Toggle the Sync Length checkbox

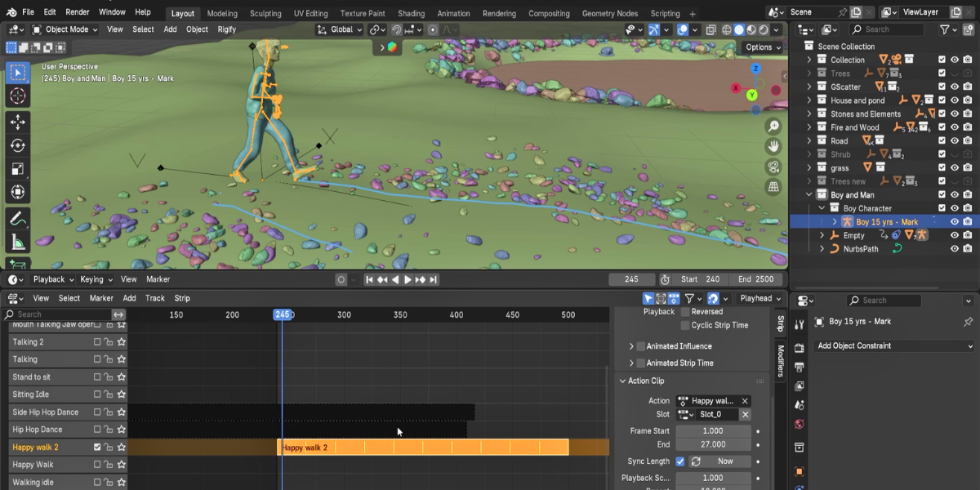679,461
